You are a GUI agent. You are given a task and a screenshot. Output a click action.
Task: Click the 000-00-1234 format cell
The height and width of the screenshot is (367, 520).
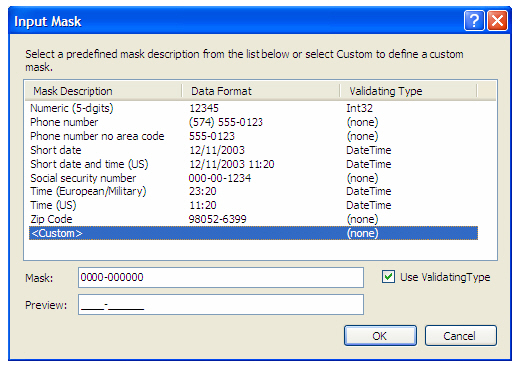tap(220, 178)
